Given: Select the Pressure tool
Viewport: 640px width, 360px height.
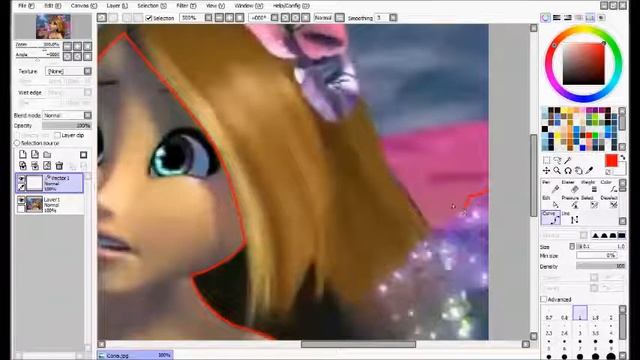Looking at the screenshot, I should (x=571, y=202).
